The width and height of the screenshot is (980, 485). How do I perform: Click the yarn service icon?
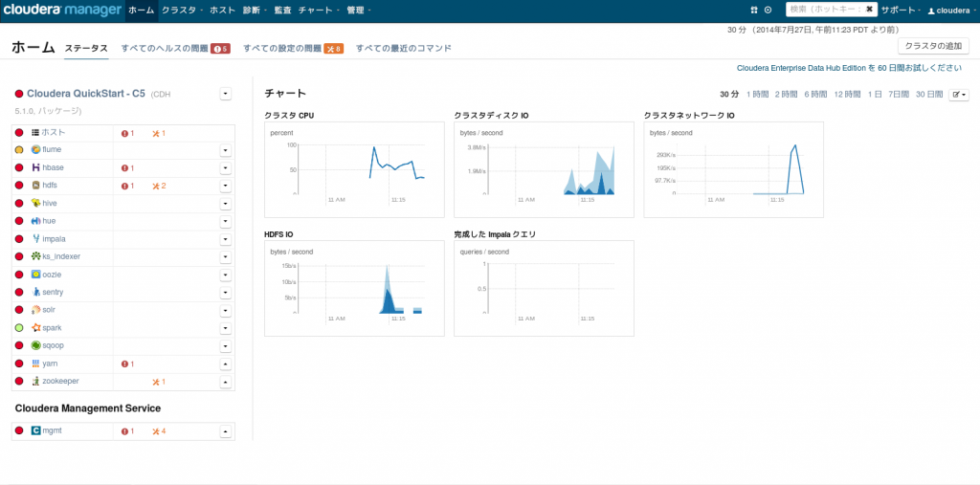36,364
